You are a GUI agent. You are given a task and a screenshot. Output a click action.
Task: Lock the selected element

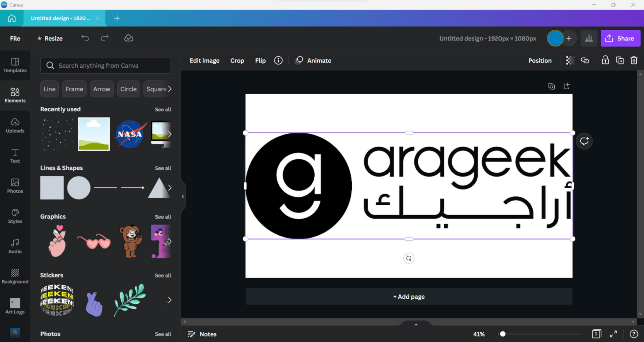[605, 60]
